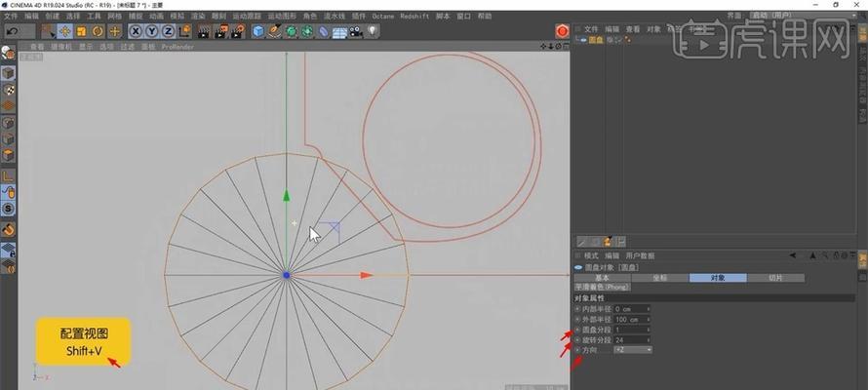868x390 pixels.
Task: Switch to Polygons mode
Action: coord(9,155)
